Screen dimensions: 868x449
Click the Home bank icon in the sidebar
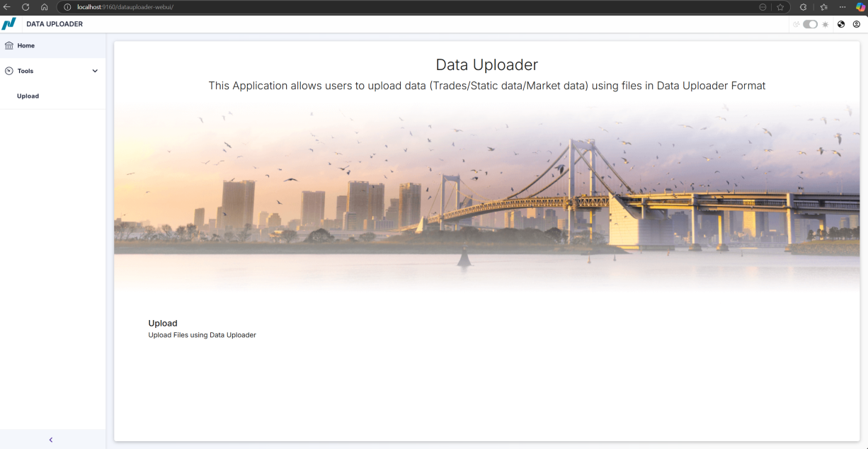[9, 46]
